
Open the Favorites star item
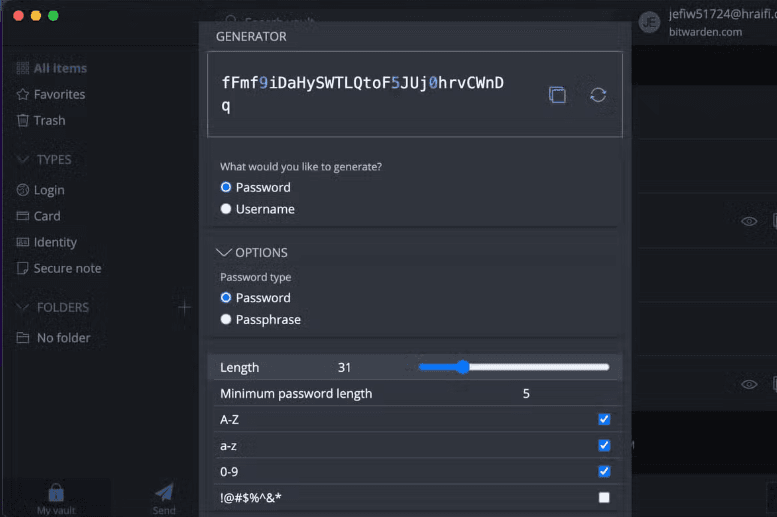click(x=51, y=94)
